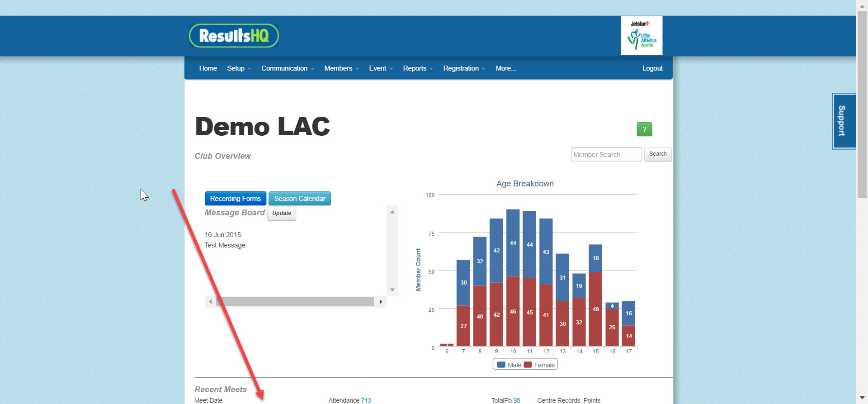Toggle Male series in chart legend
868x404 pixels.
point(509,365)
